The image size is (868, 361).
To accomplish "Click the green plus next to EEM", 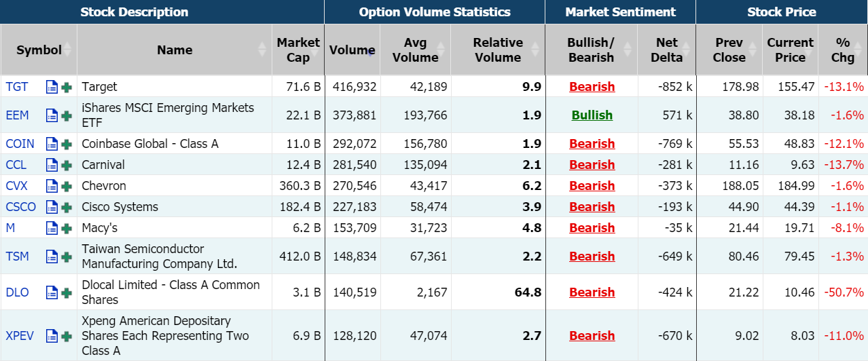I will (x=67, y=115).
